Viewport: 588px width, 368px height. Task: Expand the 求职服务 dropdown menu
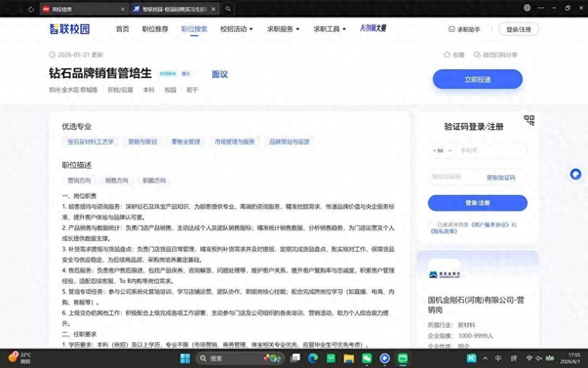pos(283,29)
